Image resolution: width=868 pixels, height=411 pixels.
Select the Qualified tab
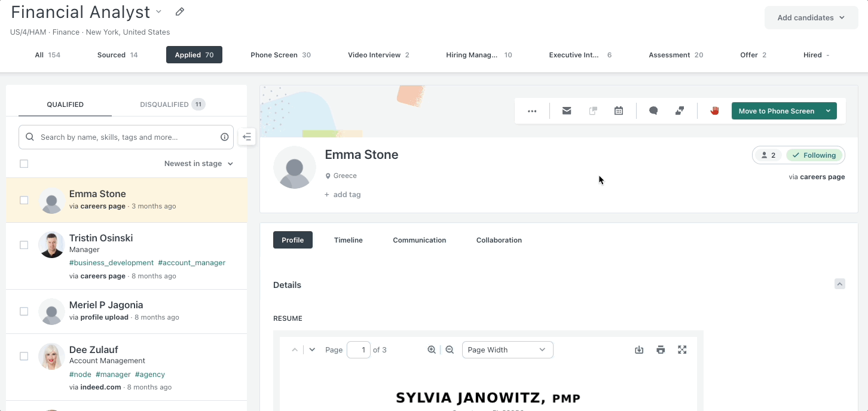(65, 105)
